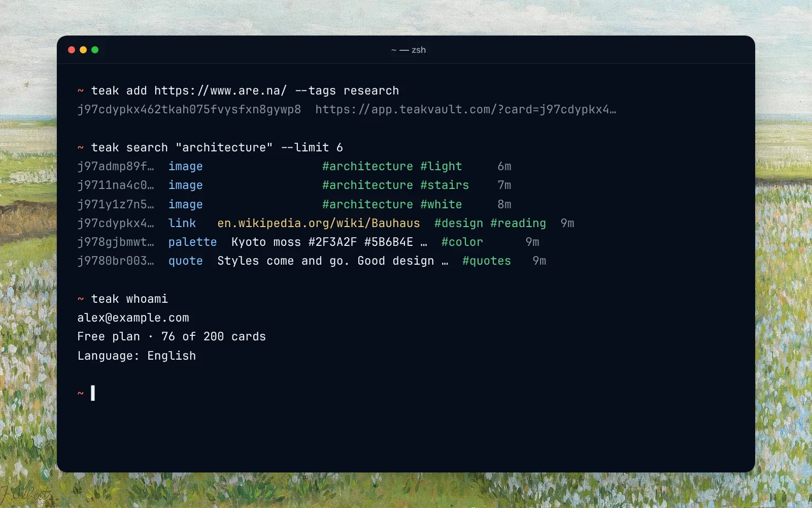Click 'image' type in the #white row

(186, 204)
